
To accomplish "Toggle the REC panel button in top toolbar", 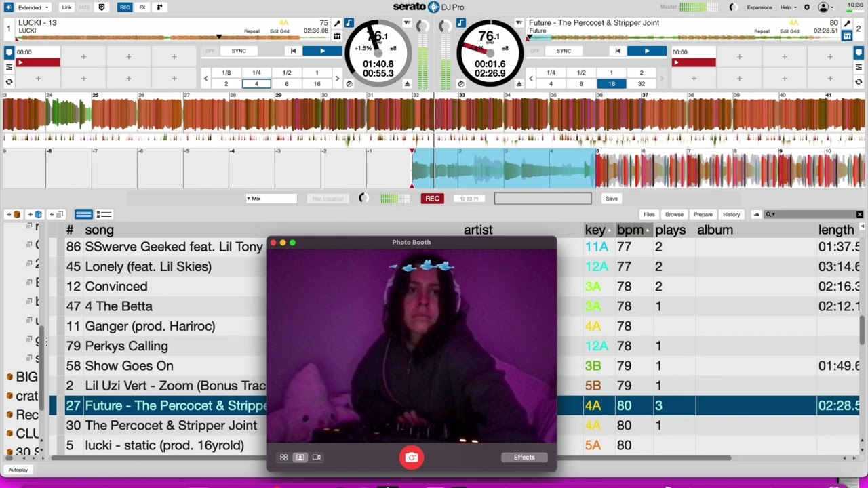I will [x=125, y=7].
